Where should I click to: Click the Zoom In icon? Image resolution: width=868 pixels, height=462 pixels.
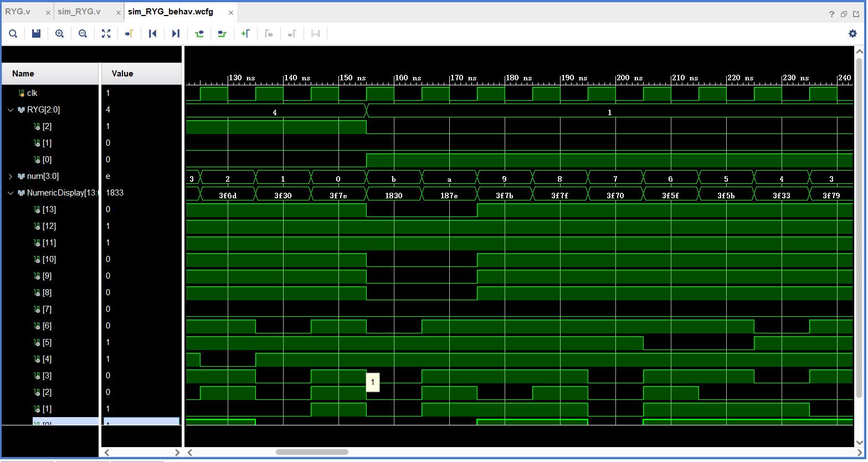(x=59, y=34)
